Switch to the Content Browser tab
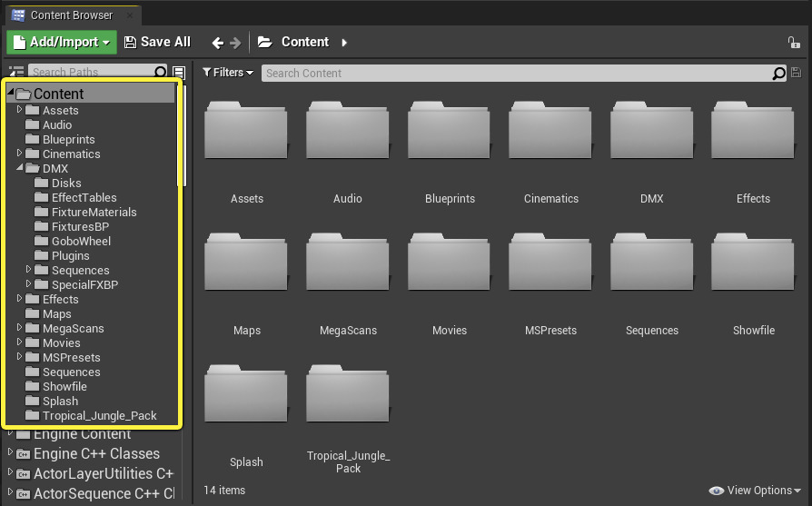Viewport: 812px width, 506px height. (x=72, y=15)
